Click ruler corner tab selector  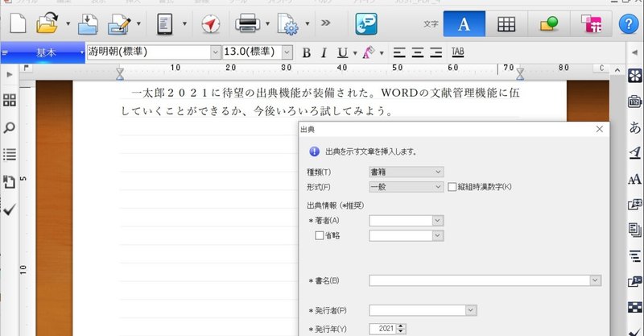tap(27, 68)
